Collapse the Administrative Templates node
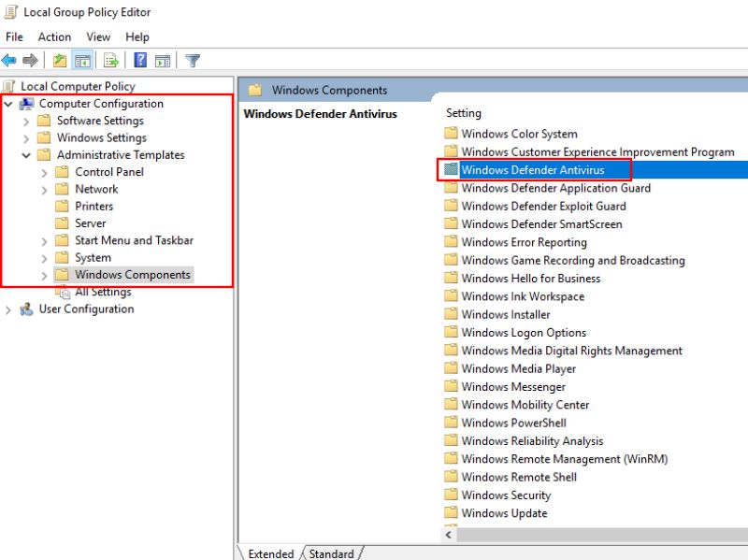This screenshot has width=748, height=560. pos(25,154)
